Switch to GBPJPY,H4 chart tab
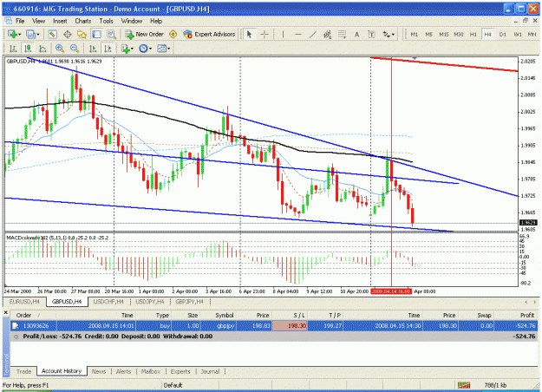Screen dimensions: 542x392 click(x=189, y=302)
